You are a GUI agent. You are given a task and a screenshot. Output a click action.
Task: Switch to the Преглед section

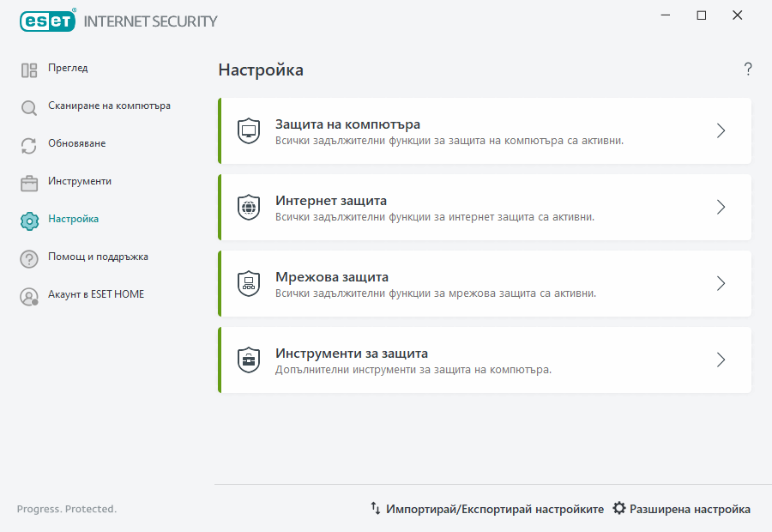pos(67,69)
